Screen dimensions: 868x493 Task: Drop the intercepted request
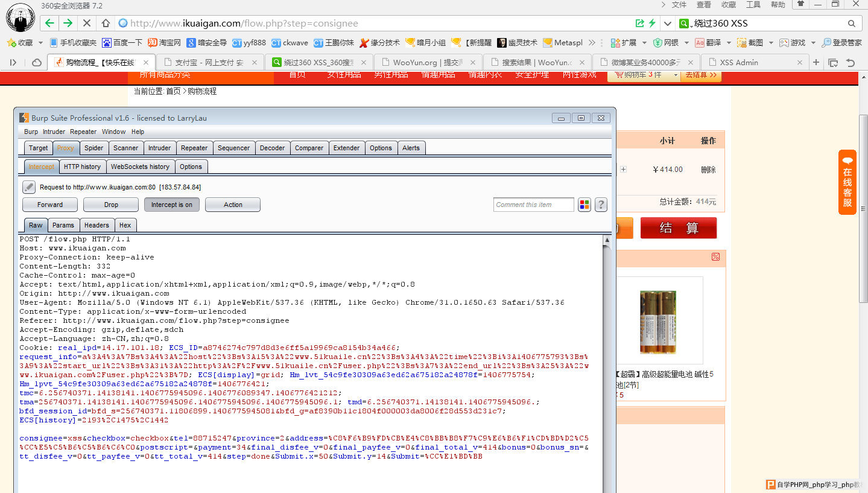point(111,205)
